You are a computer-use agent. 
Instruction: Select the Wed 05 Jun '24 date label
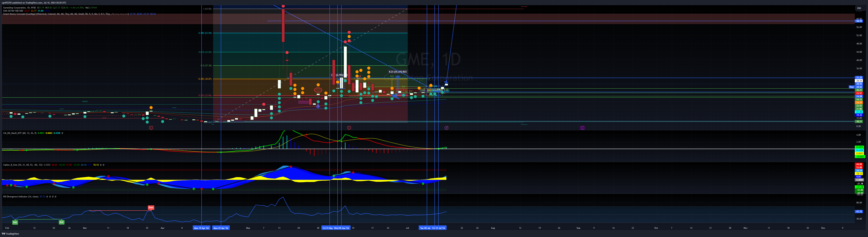point(342,228)
